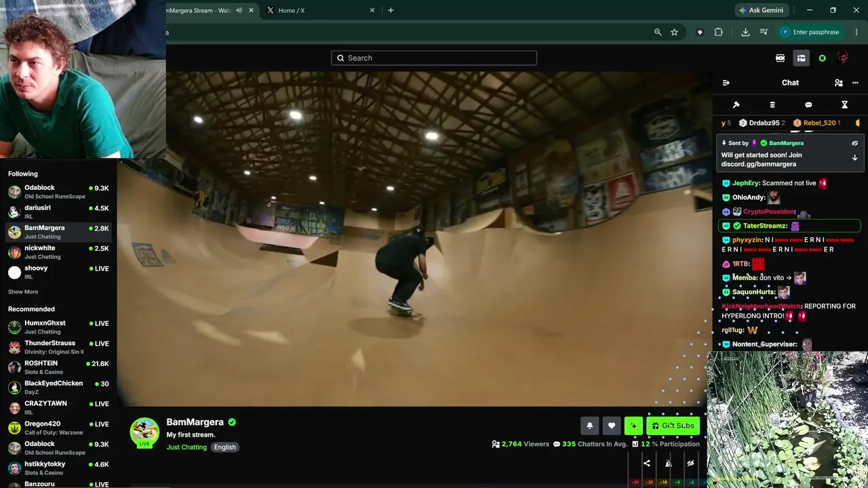Close the BamMargera Stream tab
The height and width of the screenshot is (488, 868).
click(x=252, y=10)
